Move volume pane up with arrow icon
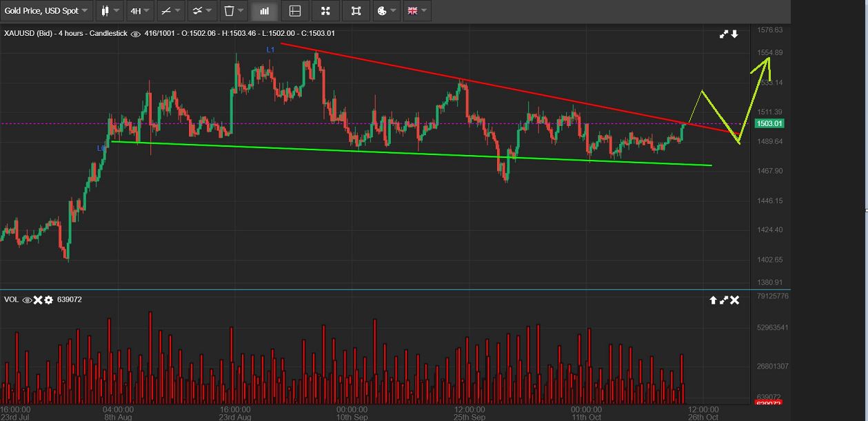This screenshot has height=421, width=868. tap(714, 300)
